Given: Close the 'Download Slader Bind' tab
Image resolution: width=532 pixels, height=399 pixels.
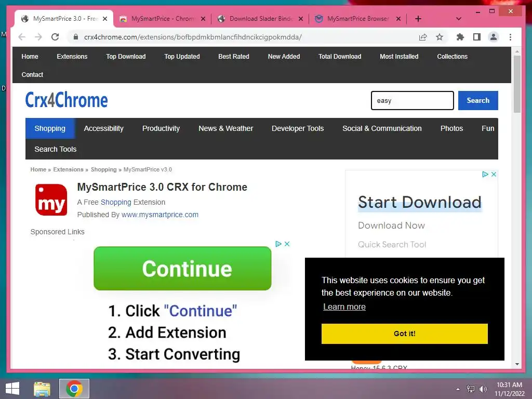Looking at the screenshot, I should [x=301, y=19].
